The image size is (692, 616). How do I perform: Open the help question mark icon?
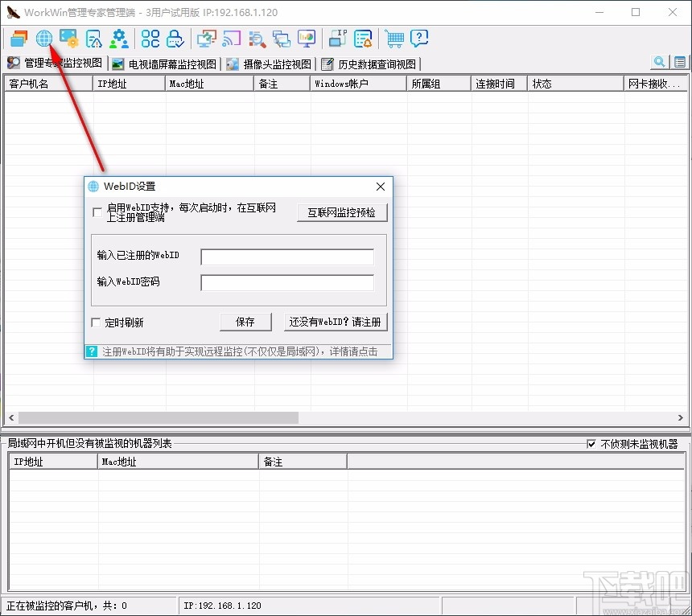[418, 38]
